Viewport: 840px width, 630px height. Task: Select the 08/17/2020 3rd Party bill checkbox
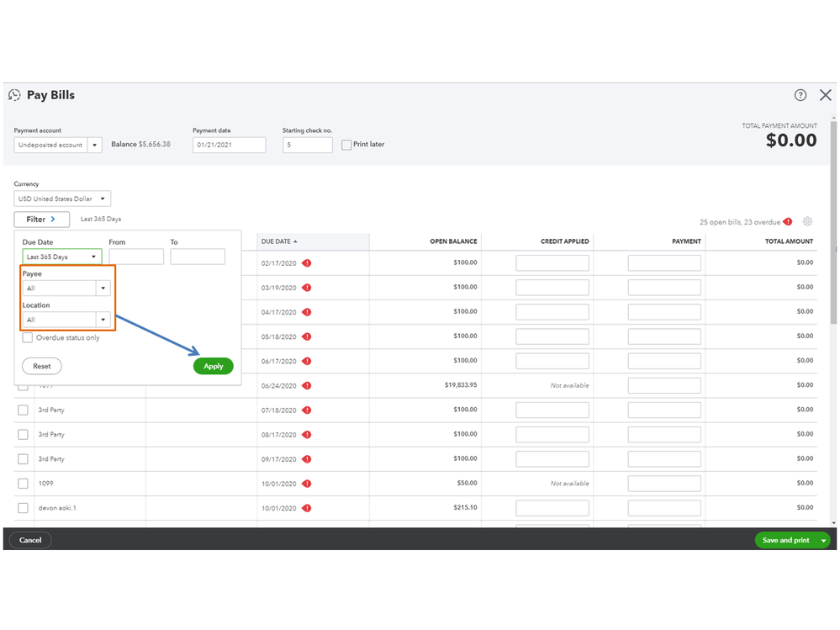(23, 435)
